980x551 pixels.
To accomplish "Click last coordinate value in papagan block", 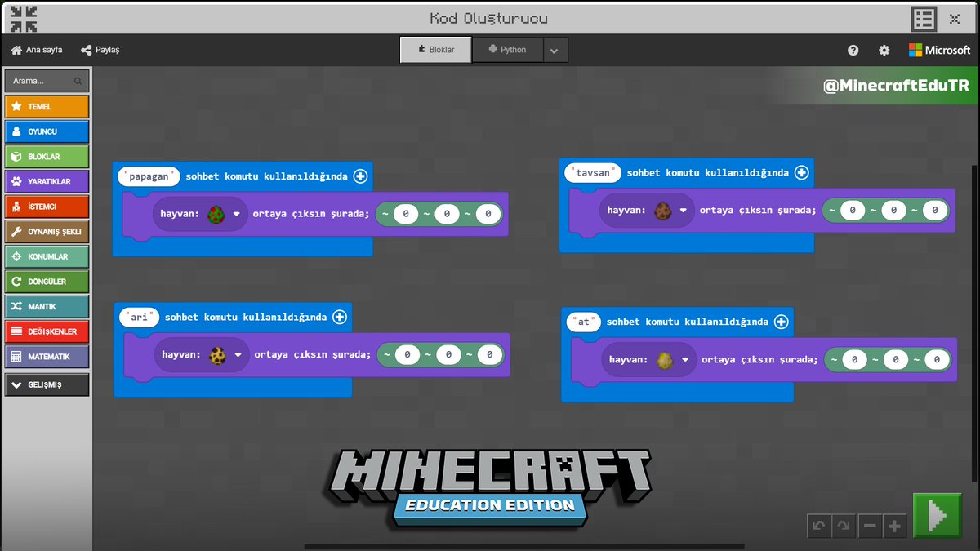I will (488, 215).
